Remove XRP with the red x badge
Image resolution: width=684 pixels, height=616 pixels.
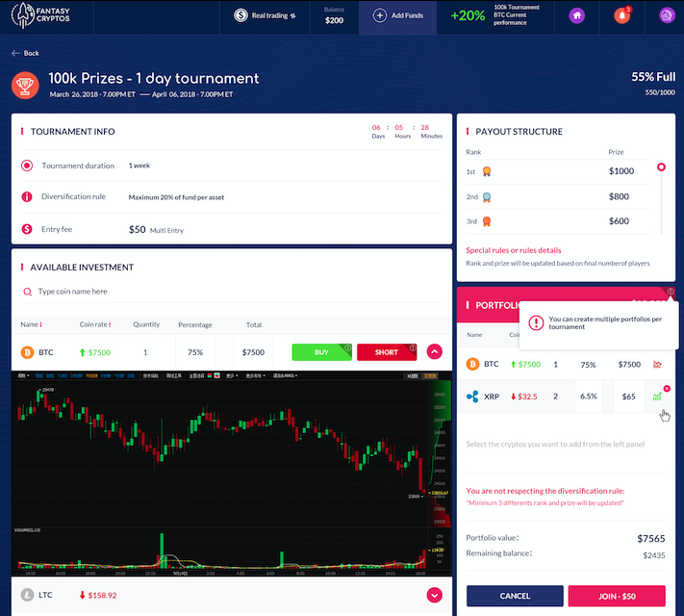[x=667, y=389]
